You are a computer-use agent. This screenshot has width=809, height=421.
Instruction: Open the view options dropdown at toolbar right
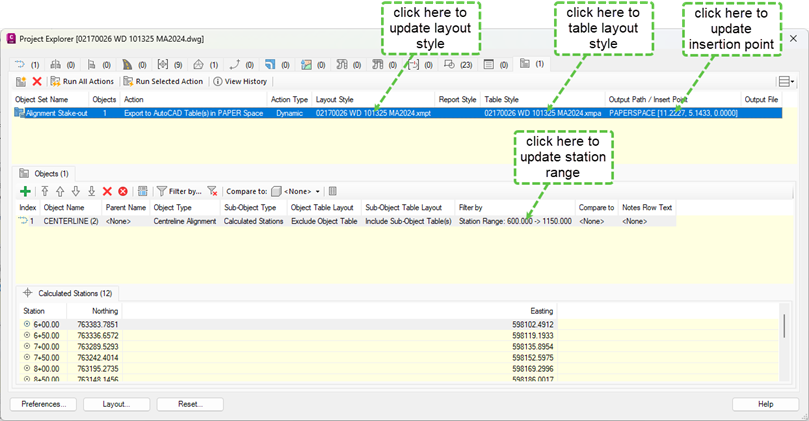[786, 82]
